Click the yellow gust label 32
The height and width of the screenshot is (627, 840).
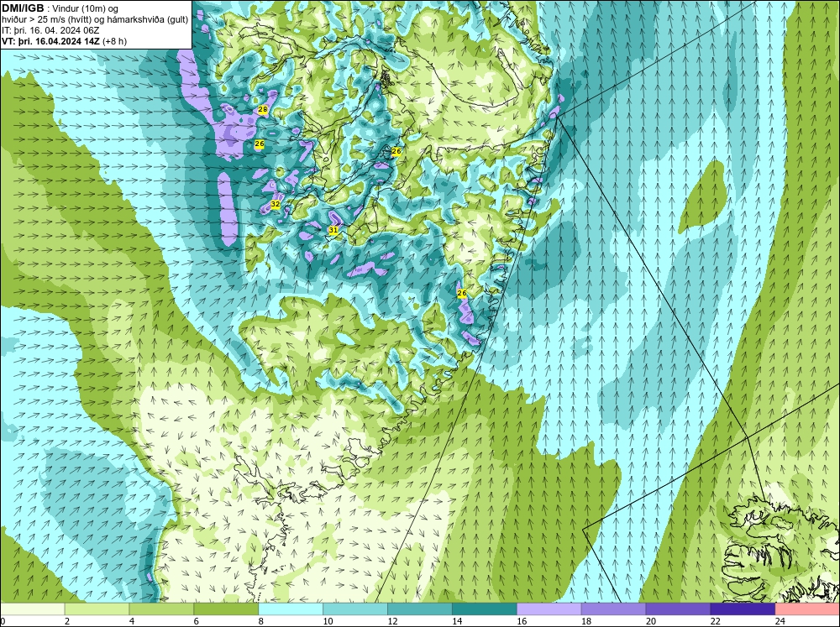(x=276, y=204)
